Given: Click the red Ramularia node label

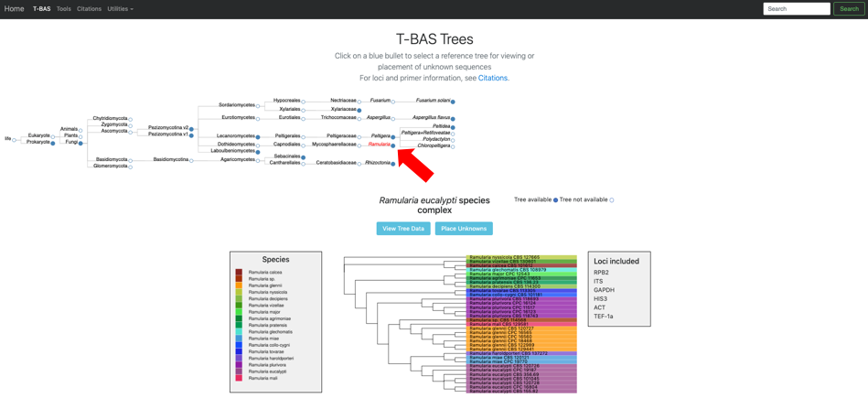Looking at the screenshot, I should (x=380, y=144).
